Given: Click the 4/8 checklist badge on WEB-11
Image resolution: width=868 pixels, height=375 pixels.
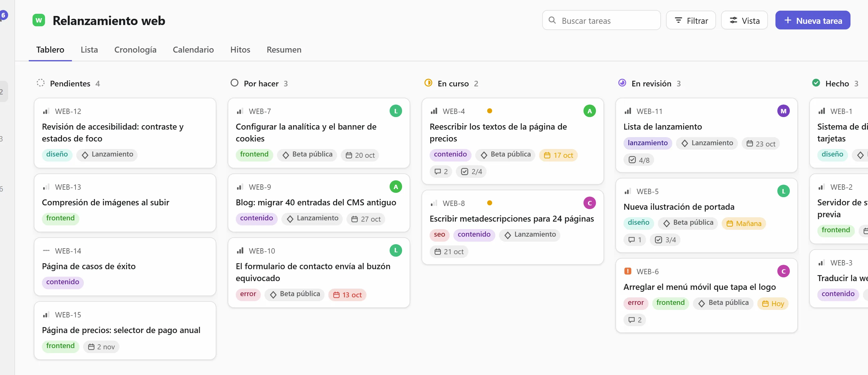Looking at the screenshot, I should (639, 160).
